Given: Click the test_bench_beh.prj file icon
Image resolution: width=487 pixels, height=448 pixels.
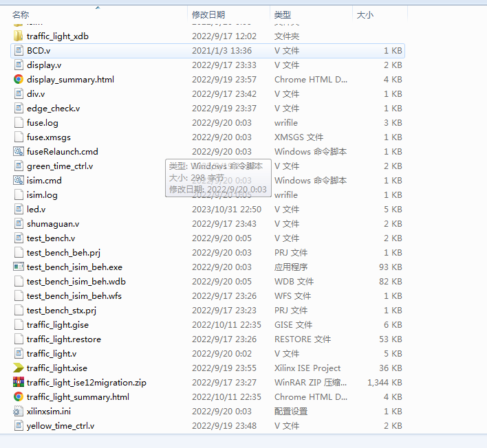Looking at the screenshot, I should [19, 252].
